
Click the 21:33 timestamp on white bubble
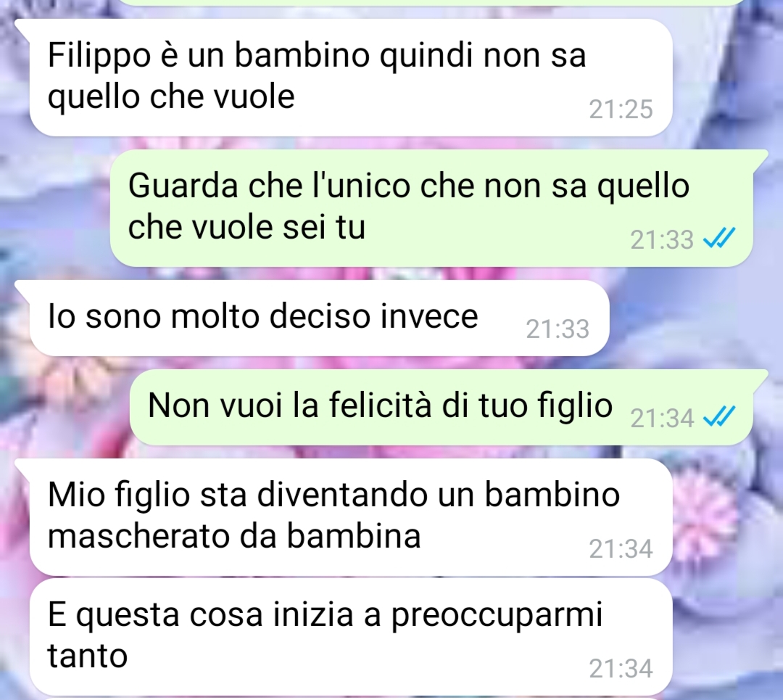coord(558,329)
